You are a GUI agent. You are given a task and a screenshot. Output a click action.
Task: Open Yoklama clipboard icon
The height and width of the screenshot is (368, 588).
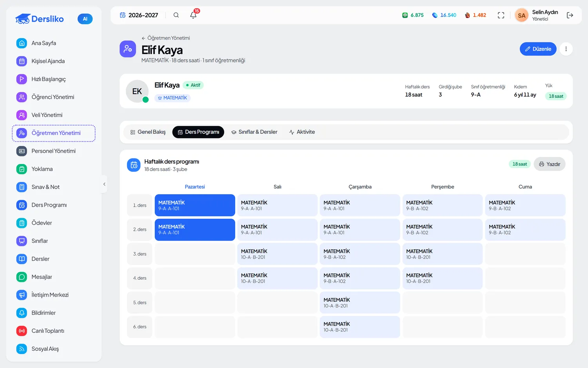point(22,169)
